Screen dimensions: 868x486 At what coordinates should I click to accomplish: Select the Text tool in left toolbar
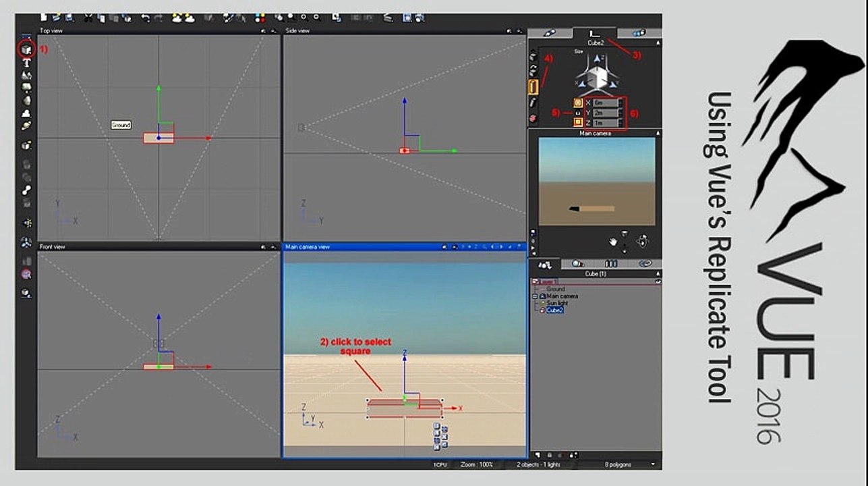tap(26, 63)
